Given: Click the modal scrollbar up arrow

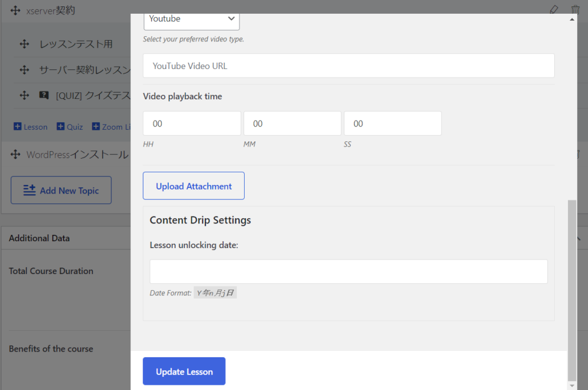Looking at the screenshot, I should click(x=571, y=19).
